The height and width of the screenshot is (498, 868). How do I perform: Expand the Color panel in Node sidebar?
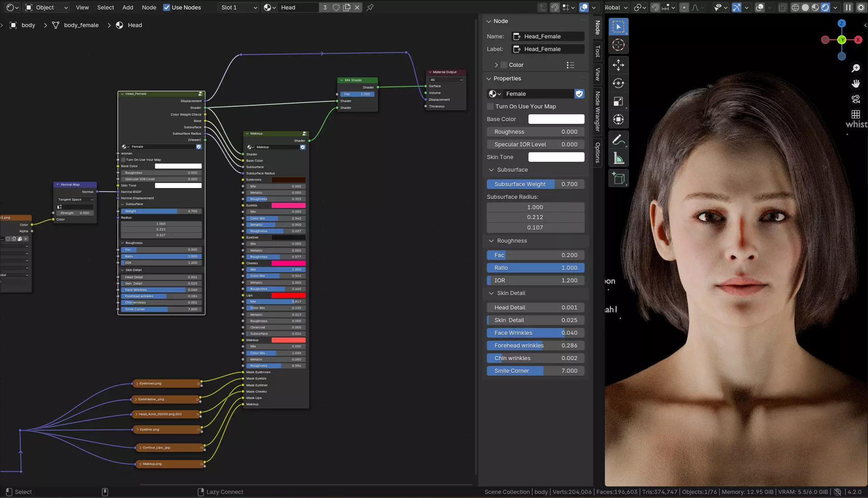point(496,65)
